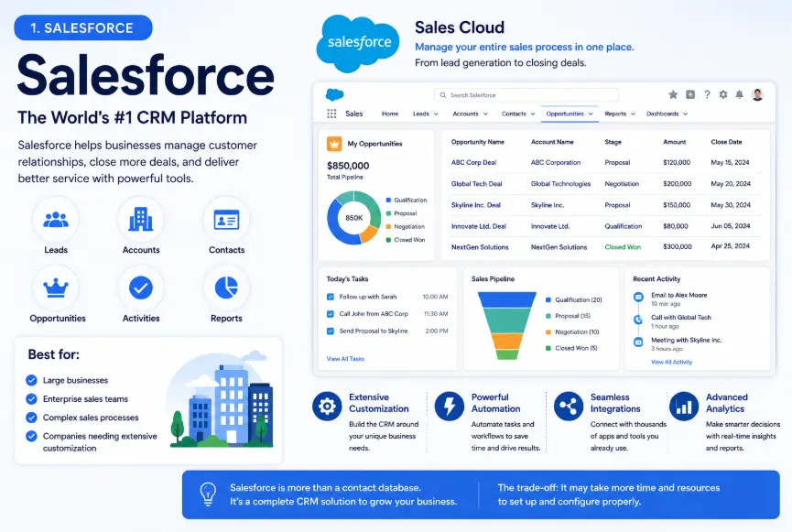The height and width of the screenshot is (532, 792).
Task: Click the small Salesforce cloud icon in header
Action: [334, 94]
